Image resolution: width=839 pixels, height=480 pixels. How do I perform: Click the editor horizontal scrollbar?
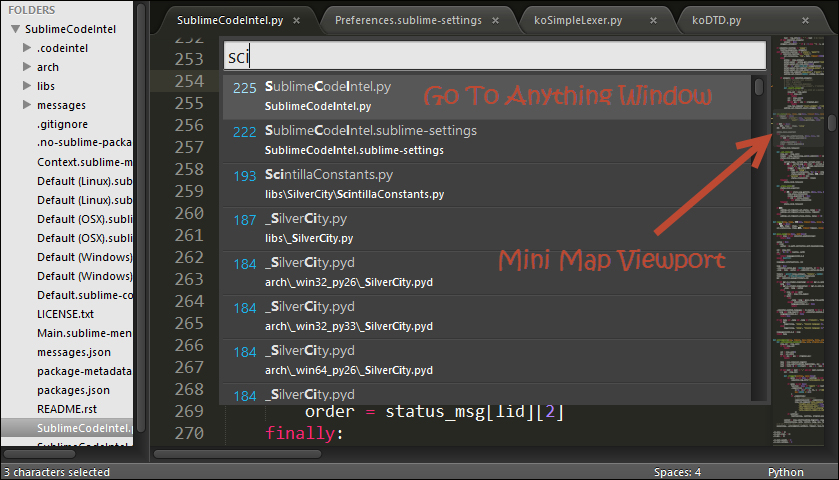click(238, 454)
